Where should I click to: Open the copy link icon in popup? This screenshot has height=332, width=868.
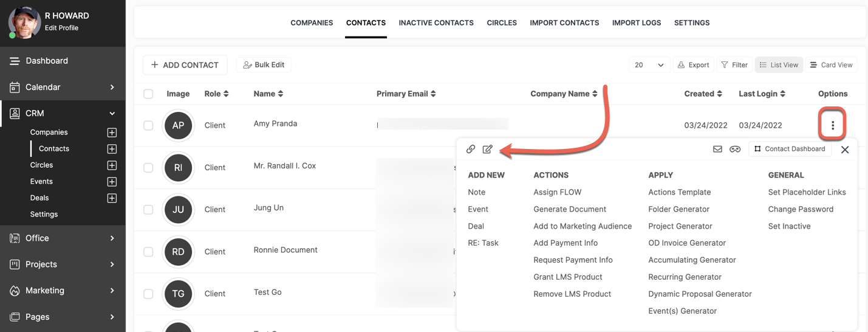pyautogui.click(x=471, y=149)
